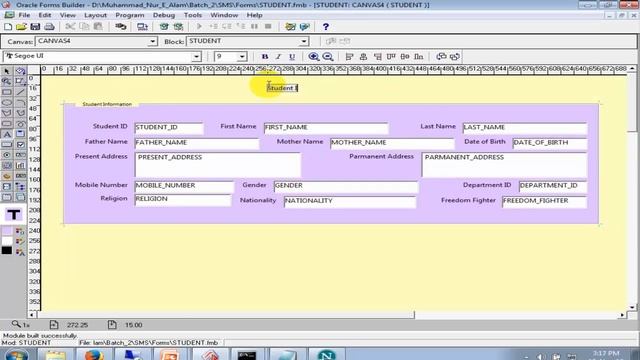This screenshot has width=640, height=360.
Task: Pick the Select arrow tool in palette
Action: pos(7,71)
